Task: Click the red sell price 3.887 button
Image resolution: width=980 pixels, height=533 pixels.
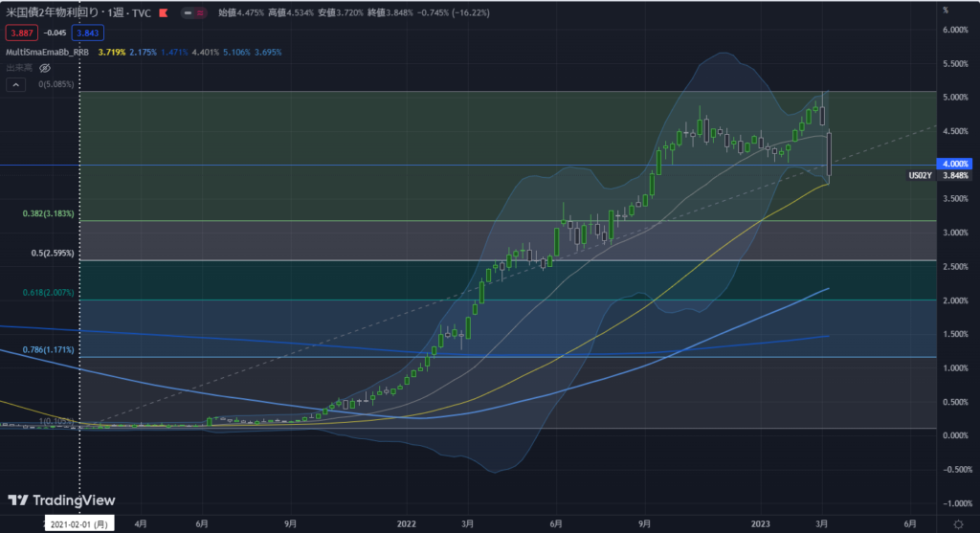Action: tap(20, 33)
